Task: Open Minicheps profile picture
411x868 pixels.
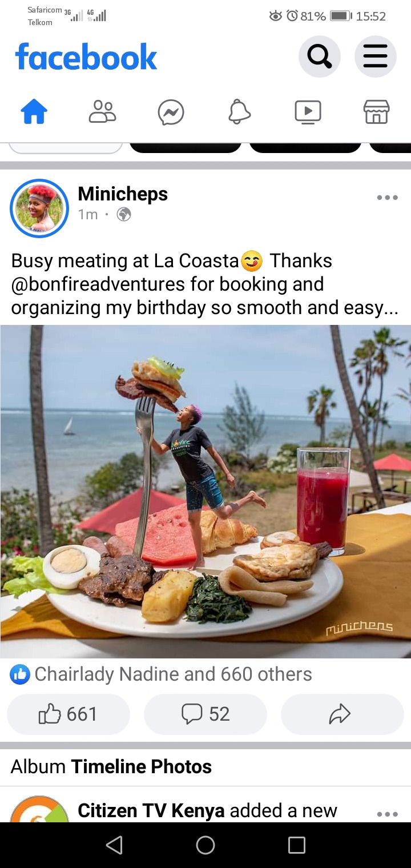Action: pos(39,208)
